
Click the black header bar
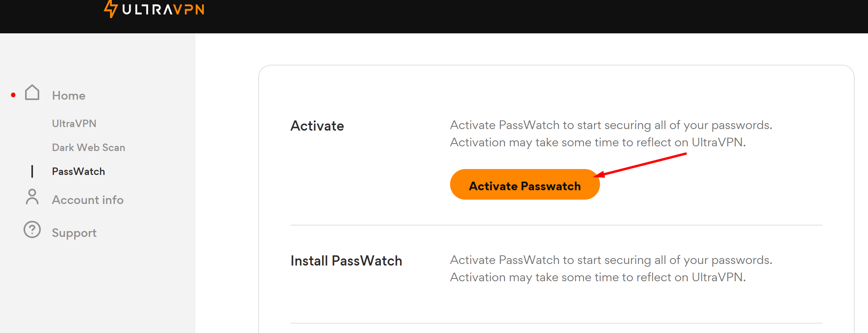pos(434,16)
